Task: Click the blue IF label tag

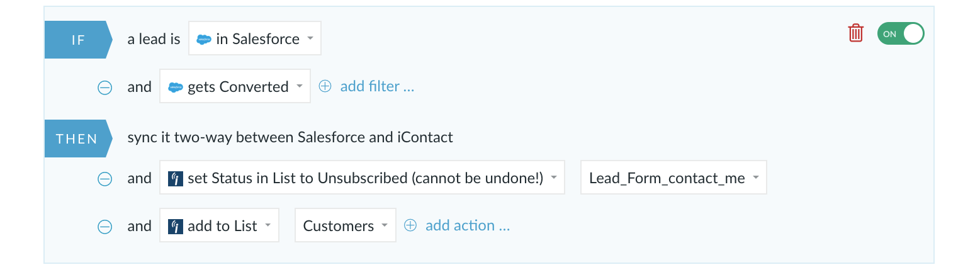Action: [x=78, y=40]
